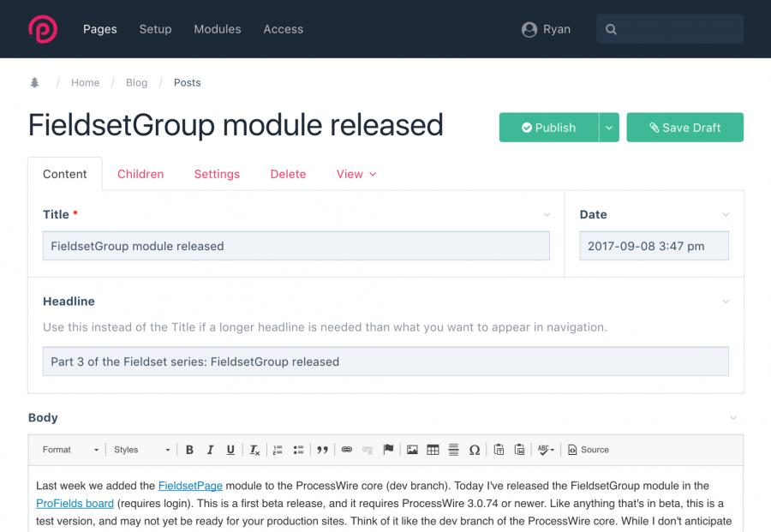Switch to the Delete tab
This screenshot has width=771, height=532.
point(288,174)
